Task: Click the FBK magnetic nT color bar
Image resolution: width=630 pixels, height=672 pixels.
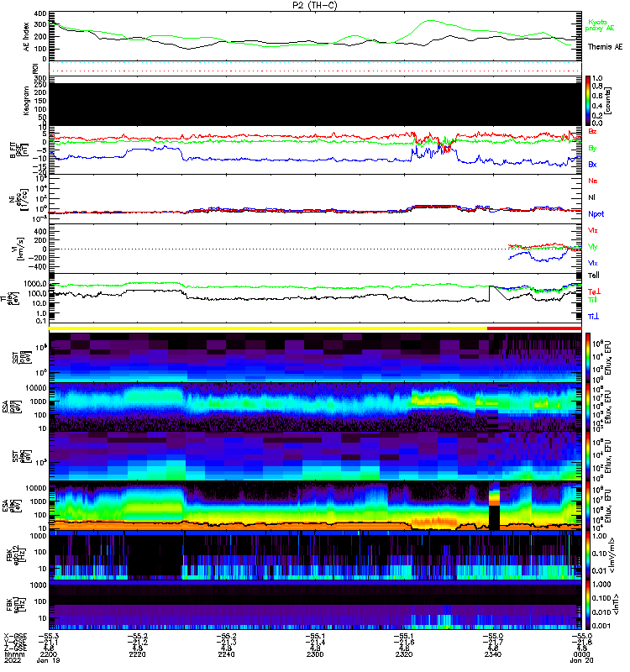Action: coord(588,605)
